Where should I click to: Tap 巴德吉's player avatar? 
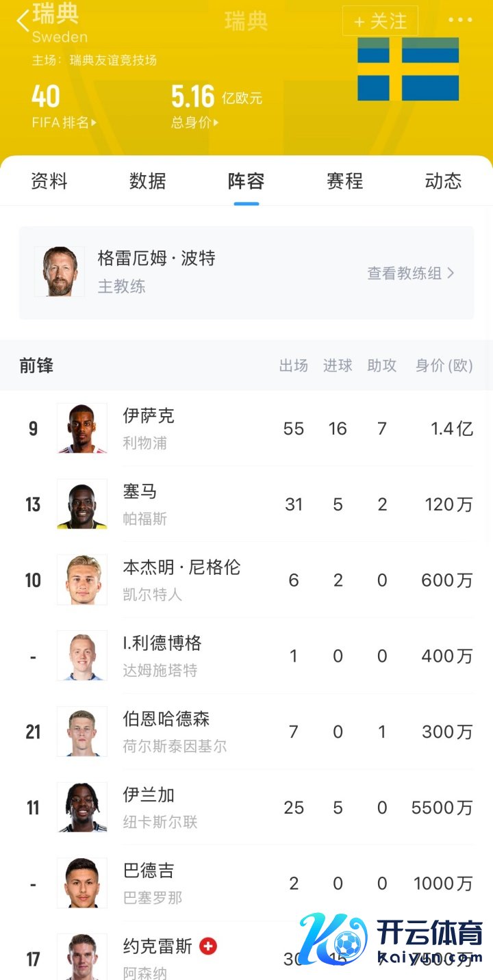click(81, 884)
